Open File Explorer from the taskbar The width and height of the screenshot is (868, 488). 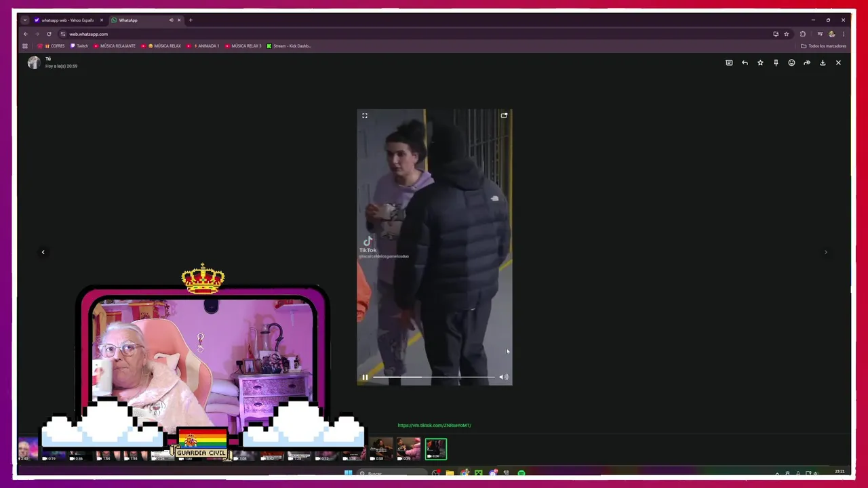point(450,473)
